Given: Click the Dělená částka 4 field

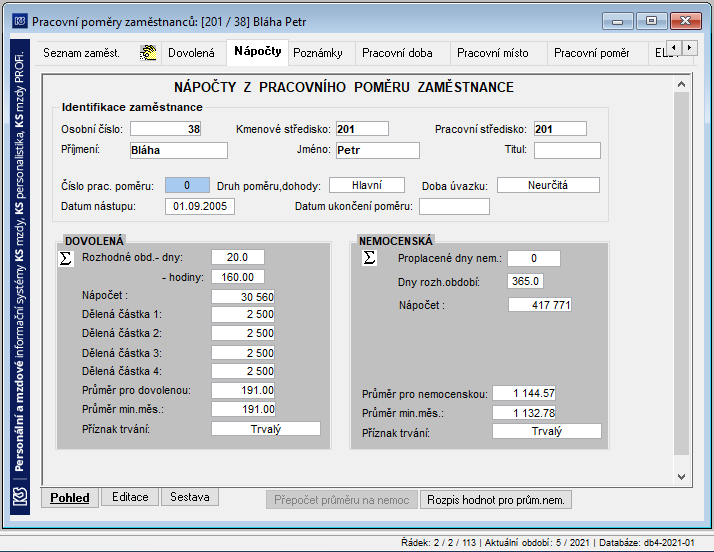Looking at the screenshot, I should (x=243, y=371).
